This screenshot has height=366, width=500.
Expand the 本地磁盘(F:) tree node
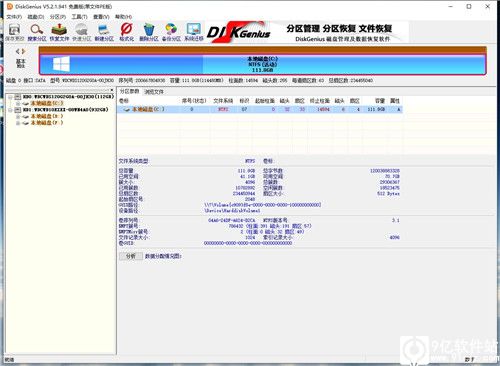(x=18, y=123)
